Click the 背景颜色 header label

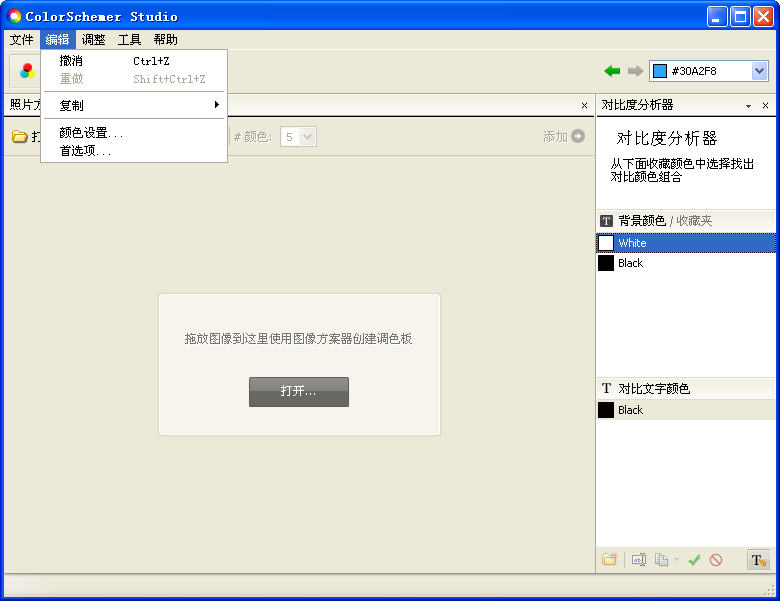click(x=642, y=221)
